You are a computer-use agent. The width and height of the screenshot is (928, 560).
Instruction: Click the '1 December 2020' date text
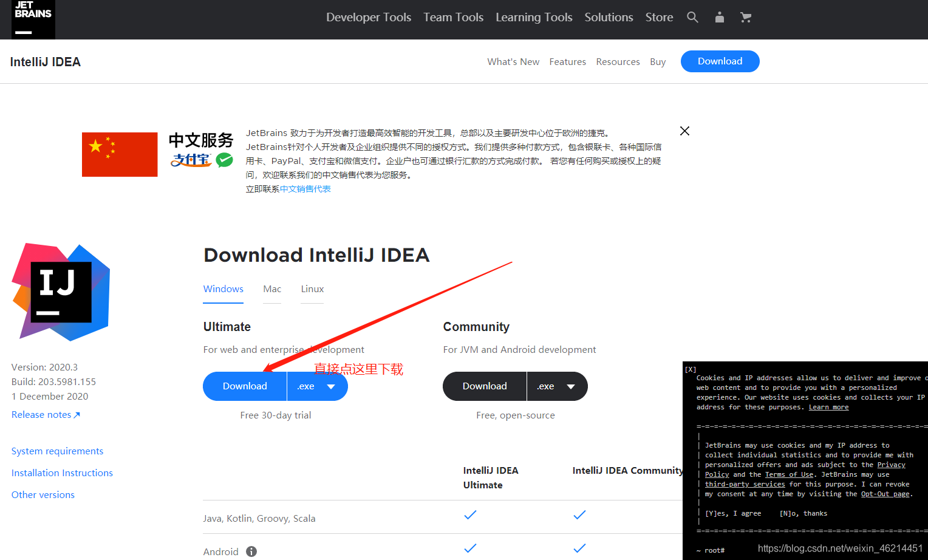50,397
